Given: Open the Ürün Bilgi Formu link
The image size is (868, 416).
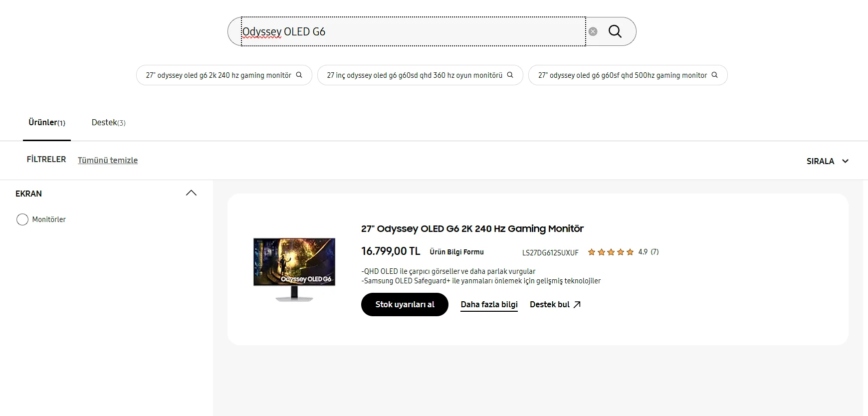Looking at the screenshot, I should point(456,252).
